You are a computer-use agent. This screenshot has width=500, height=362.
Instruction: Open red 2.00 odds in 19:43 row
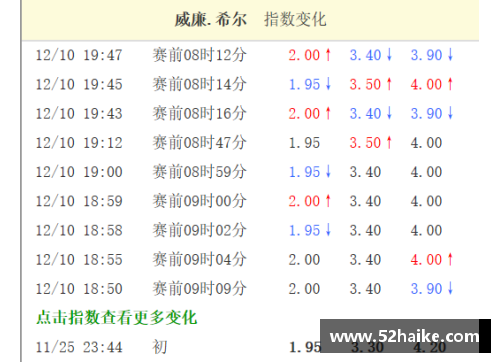tap(304, 114)
